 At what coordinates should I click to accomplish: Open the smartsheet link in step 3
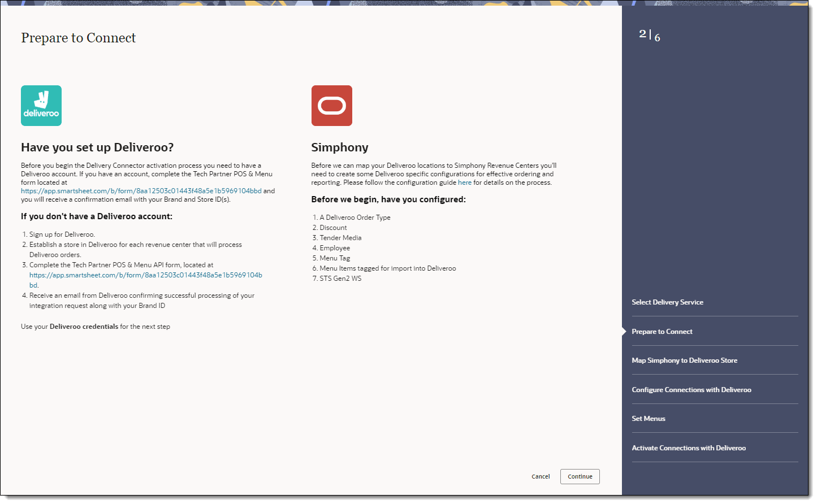[x=146, y=280]
